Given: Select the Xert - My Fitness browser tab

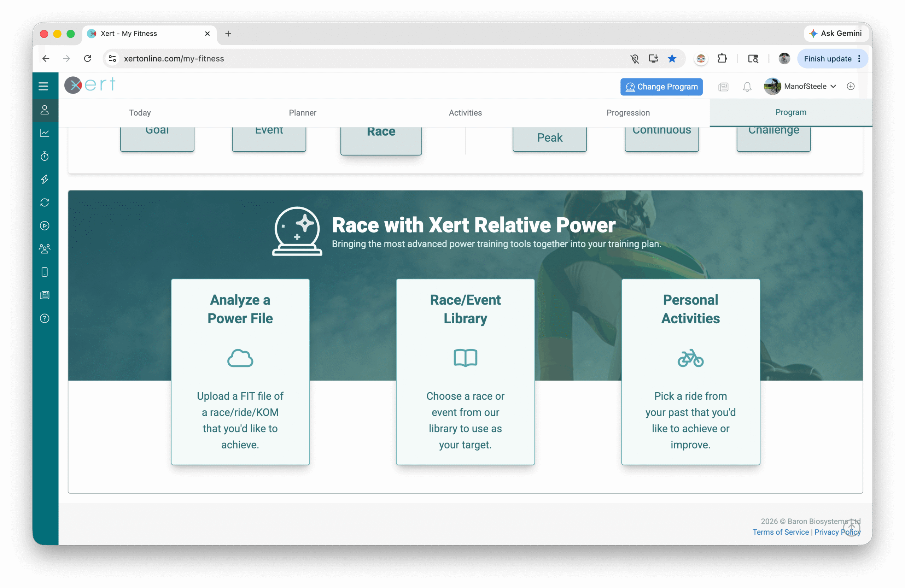Looking at the screenshot, I should [149, 34].
